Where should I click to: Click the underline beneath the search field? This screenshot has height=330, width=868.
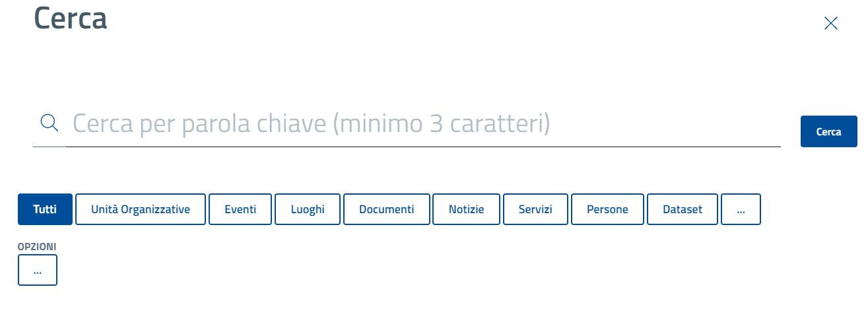(x=422, y=147)
